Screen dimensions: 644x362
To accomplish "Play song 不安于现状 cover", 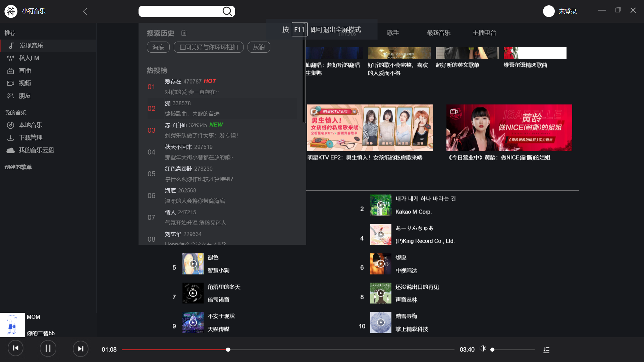I will 193,322.
